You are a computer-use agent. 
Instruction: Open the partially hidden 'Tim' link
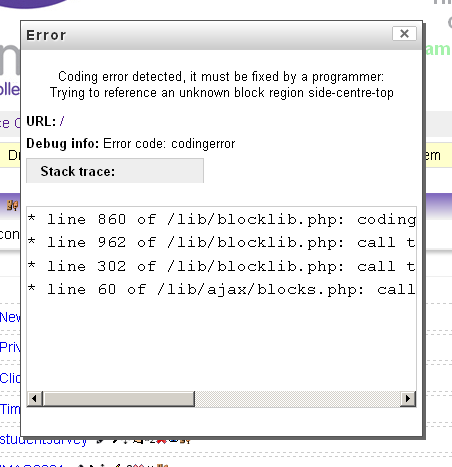[x=10, y=409]
